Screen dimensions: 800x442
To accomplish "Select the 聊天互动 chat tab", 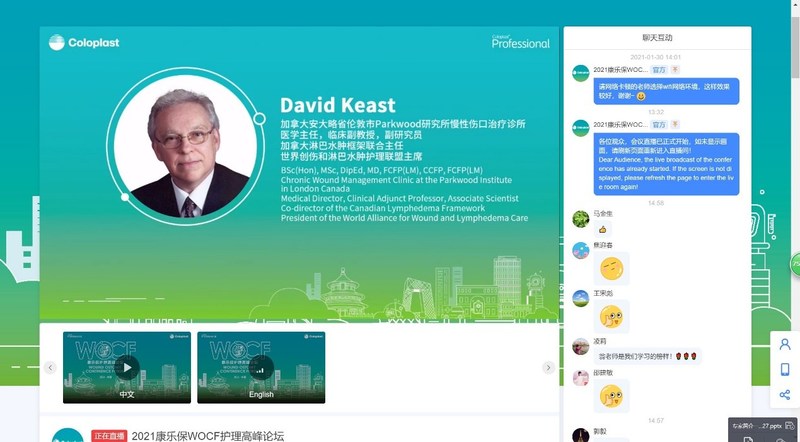I will (x=656, y=37).
